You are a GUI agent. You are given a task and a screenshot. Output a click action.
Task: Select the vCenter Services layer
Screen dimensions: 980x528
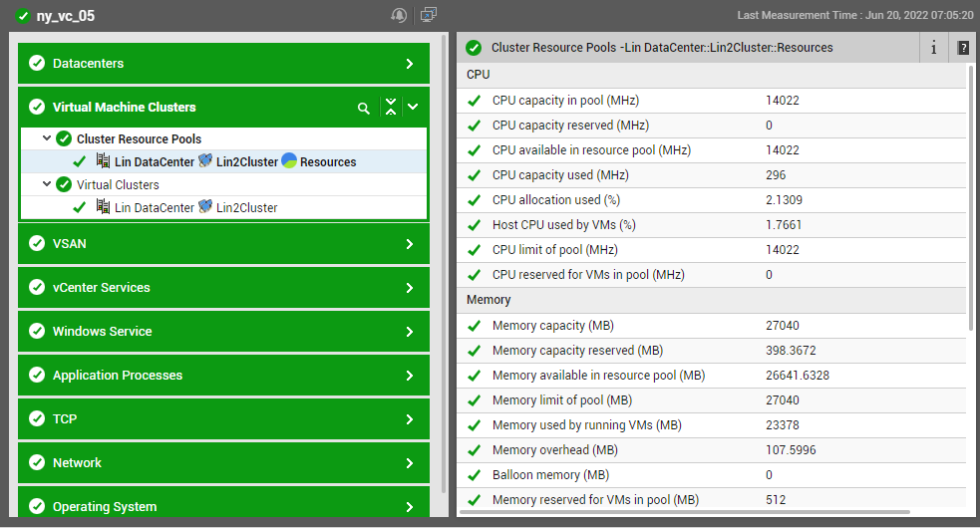click(223, 288)
